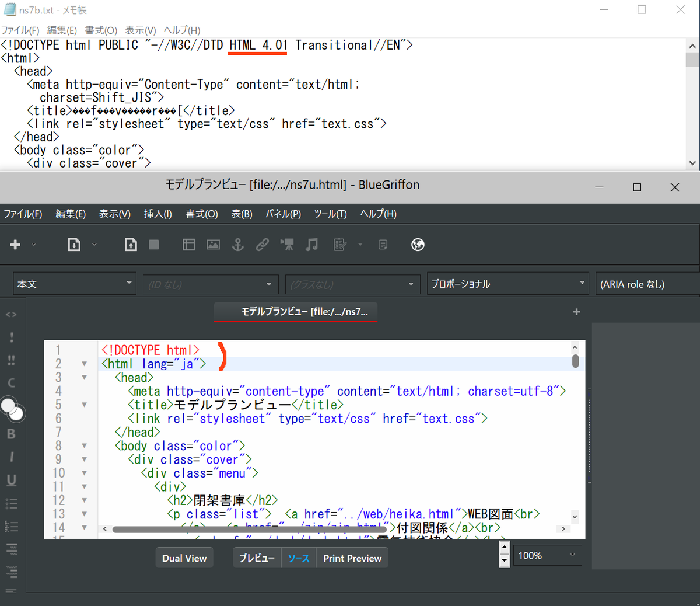Open BlueGriffon 書式(O) menu
This screenshot has width=700, height=606.
click(201, 214)
